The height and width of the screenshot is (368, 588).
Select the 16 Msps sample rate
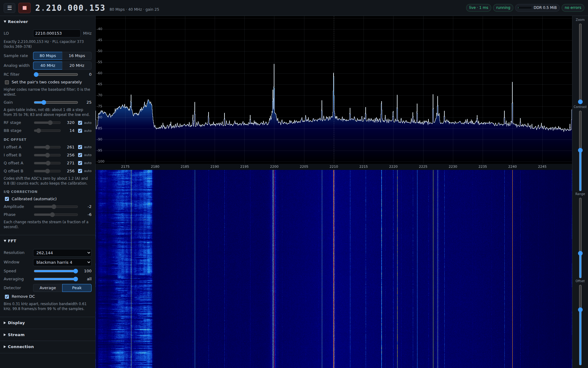tap(77, 56)
